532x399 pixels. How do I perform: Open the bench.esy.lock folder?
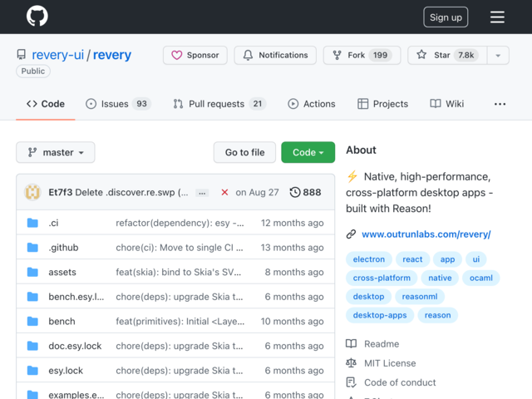coord(76,297)
